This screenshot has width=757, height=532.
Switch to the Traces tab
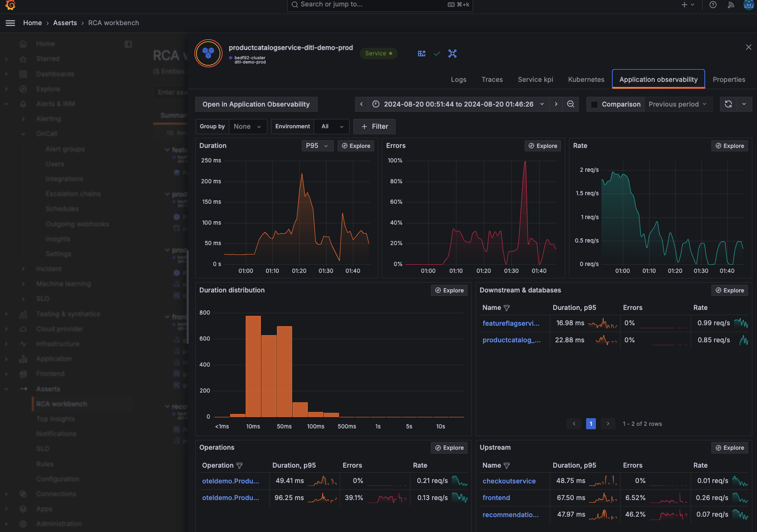pyautogui.click(x=492, y=79)
